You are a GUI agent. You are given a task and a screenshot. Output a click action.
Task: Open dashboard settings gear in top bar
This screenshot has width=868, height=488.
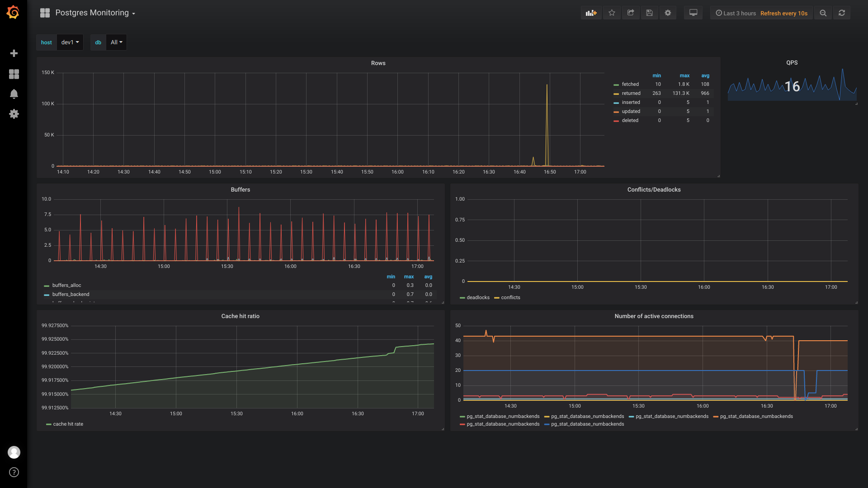[x=668, y=13]
